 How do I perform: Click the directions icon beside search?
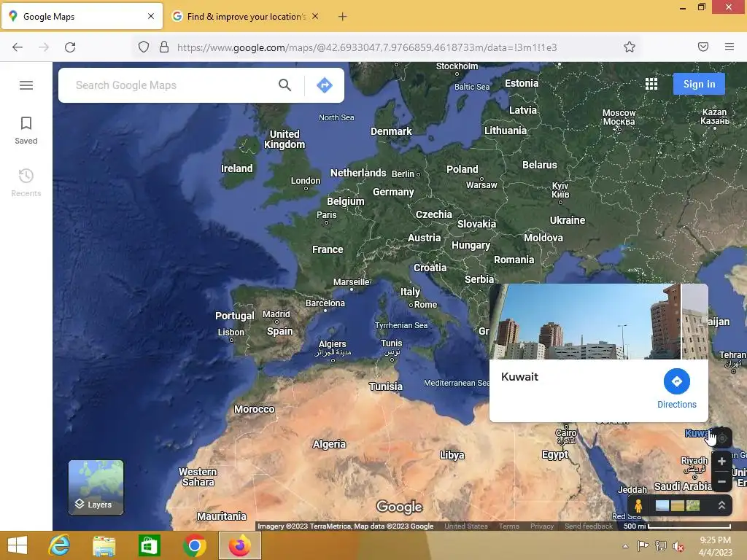(325, 85)
